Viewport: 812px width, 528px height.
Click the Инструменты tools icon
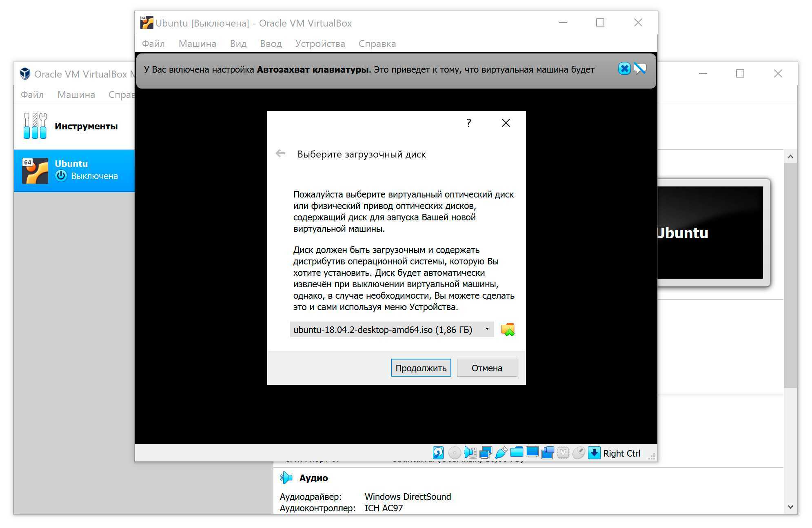click(x=35, y=126)
